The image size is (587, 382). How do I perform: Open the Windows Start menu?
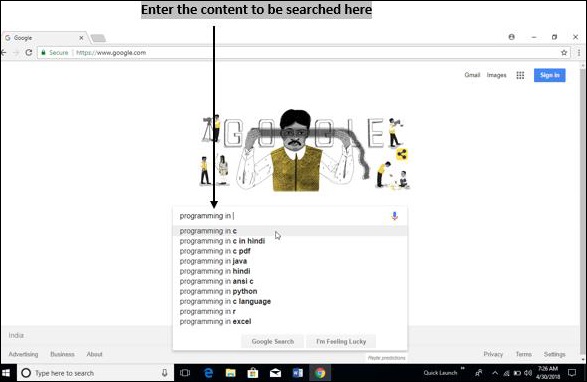6,373
